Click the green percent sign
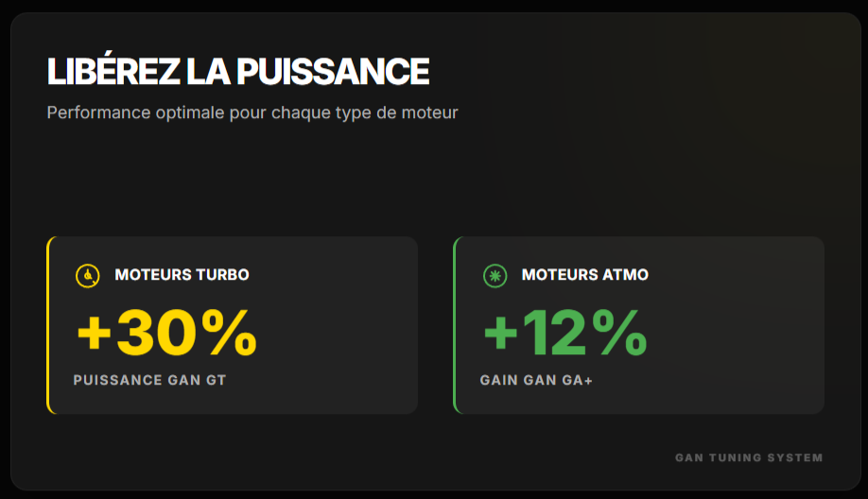 click(x=620, y=333)
